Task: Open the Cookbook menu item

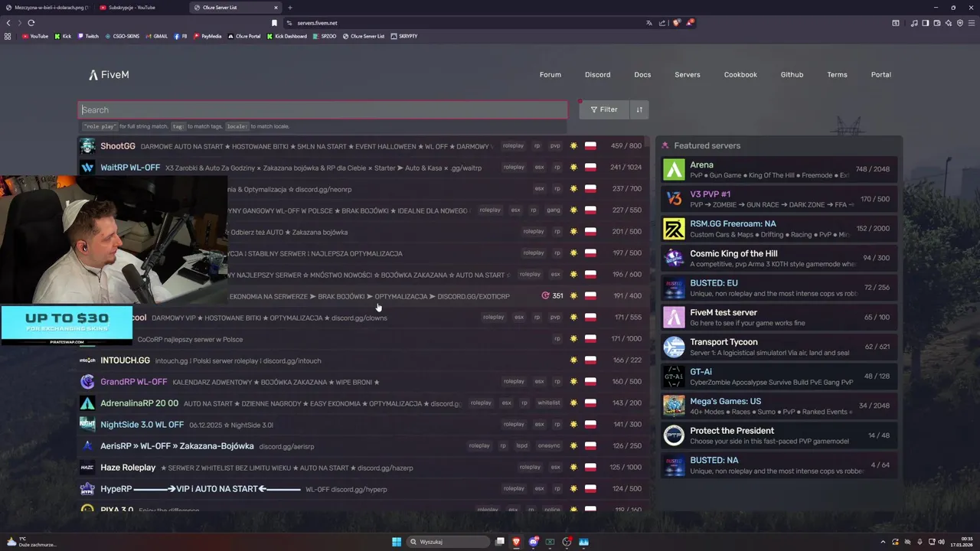Action: pyautogui.click(x=740, y=75)
